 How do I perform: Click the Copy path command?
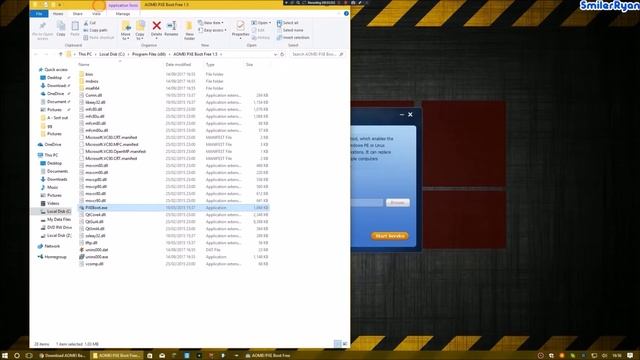click(x=95, y=30)
